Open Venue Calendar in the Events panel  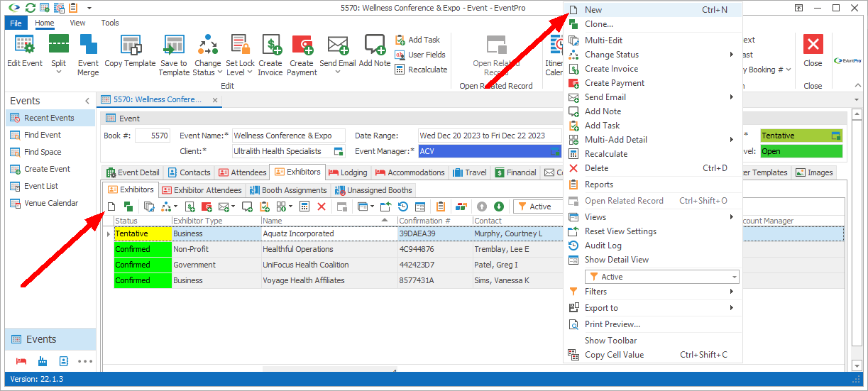51,203
